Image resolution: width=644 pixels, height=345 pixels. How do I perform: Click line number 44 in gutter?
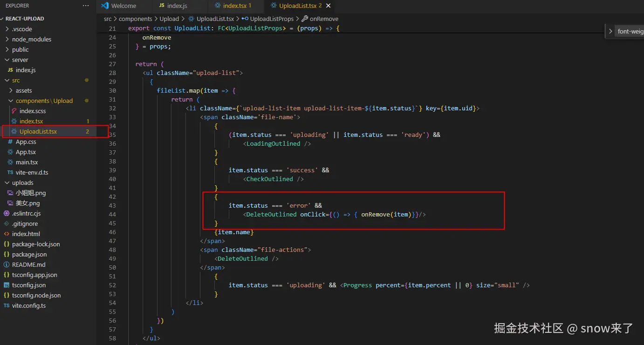pos(112,214)
